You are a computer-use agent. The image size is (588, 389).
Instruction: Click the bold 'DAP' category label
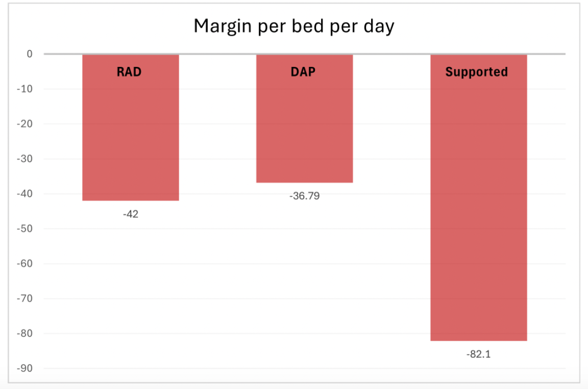coord(304,72)
